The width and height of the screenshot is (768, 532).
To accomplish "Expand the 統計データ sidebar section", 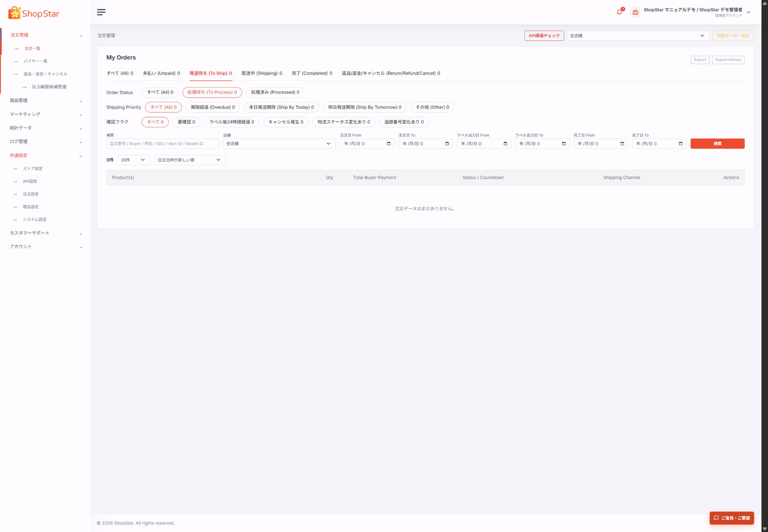I will 46,128.
